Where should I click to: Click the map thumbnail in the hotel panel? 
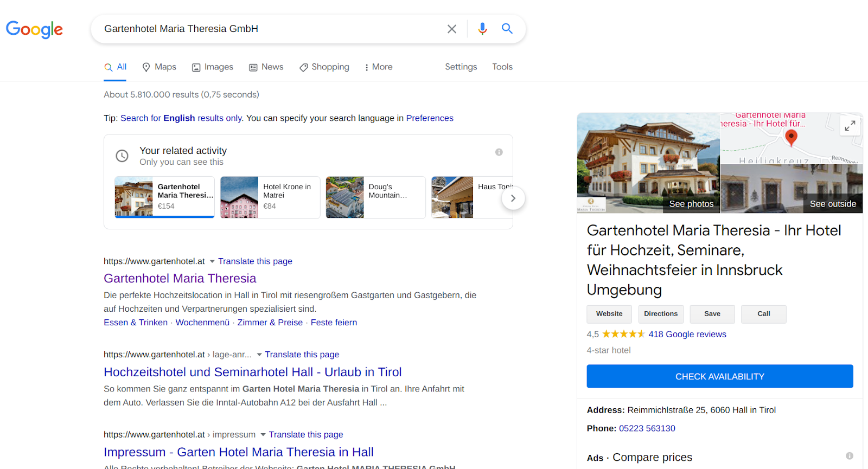click(792, 138)
